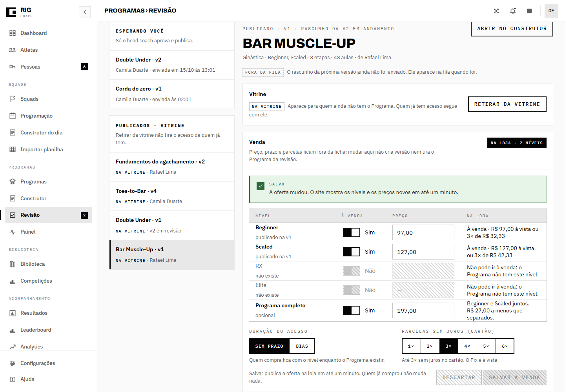The height and width of the screenshot is (392, 565).
Task: Open the Configurações gear icon
Action: coord(13,363)
